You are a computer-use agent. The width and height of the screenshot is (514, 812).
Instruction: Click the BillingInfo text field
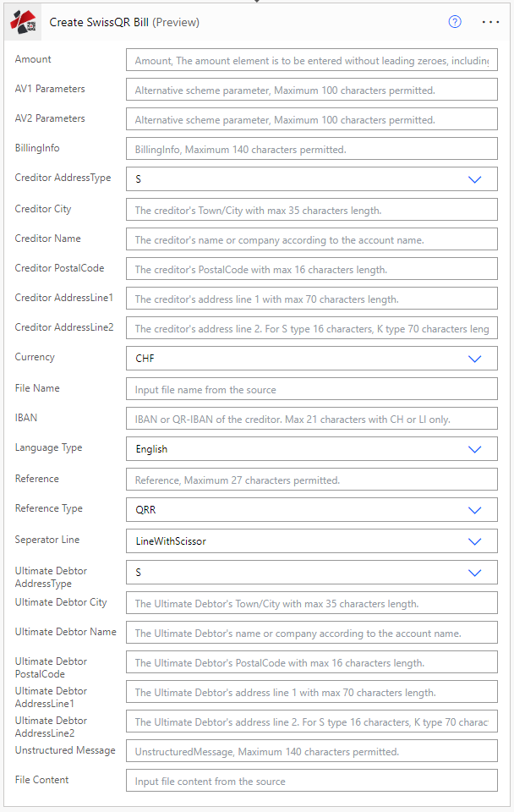[311, 150]
